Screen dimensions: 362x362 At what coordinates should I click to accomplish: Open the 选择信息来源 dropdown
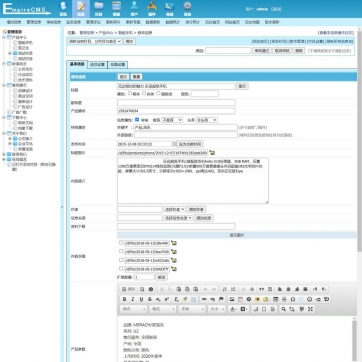pos(178,218)
